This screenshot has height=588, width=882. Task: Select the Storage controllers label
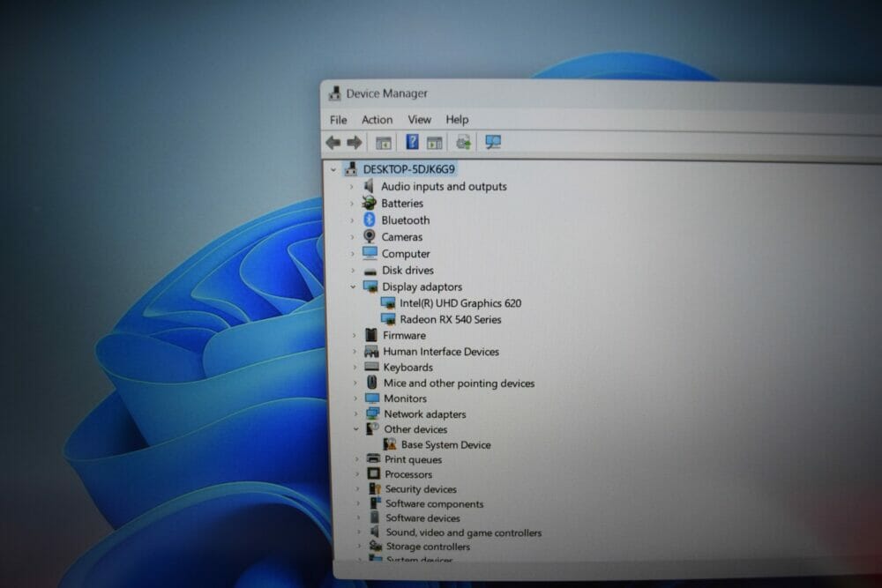(x=428, y=547)
